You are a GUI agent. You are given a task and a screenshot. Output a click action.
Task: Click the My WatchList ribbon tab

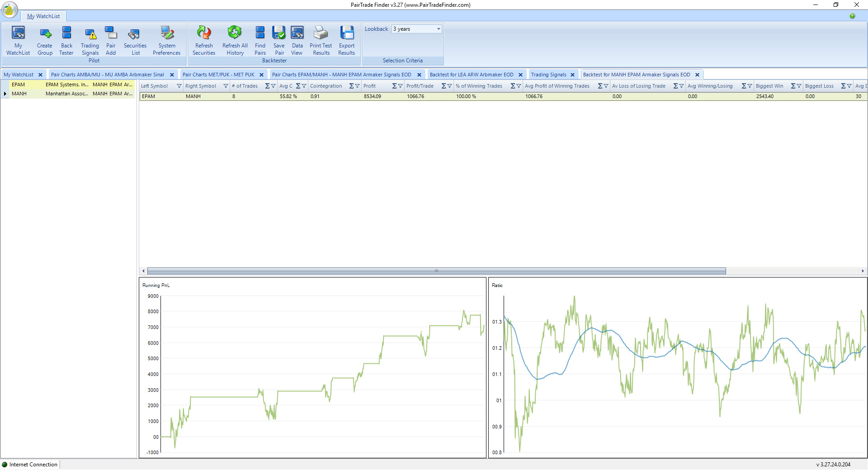click(x=43, y=16)
